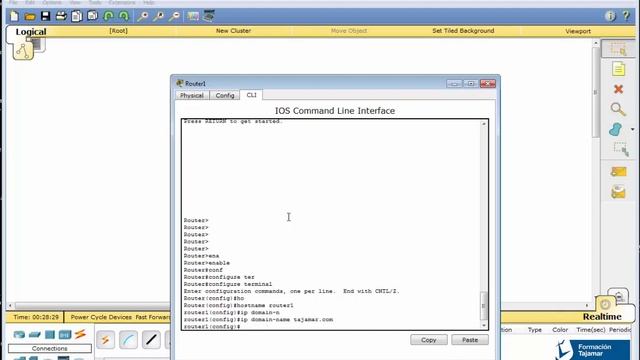Switch to the Physical tab in Router1
This screenshot has width=640, height=360.
click(191, 95)
